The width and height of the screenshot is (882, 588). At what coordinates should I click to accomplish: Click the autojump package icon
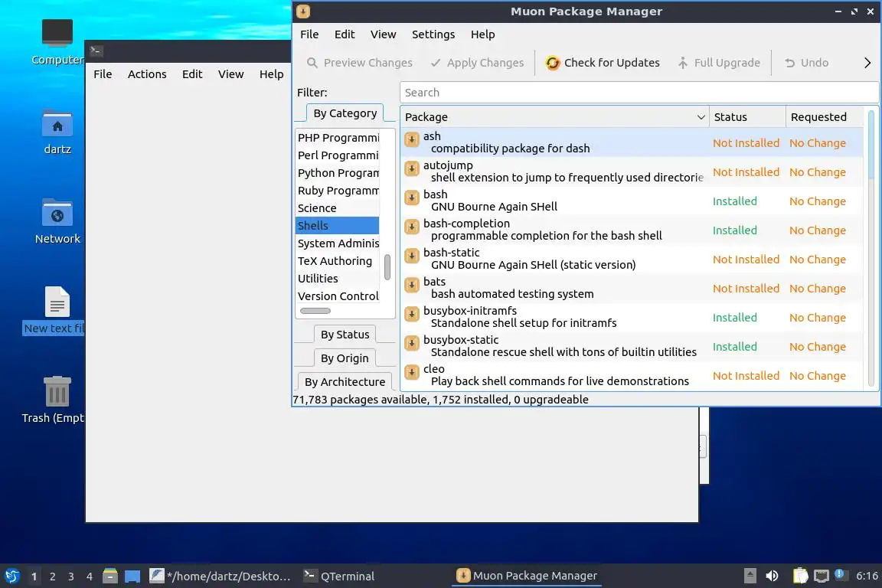(412, 168)
